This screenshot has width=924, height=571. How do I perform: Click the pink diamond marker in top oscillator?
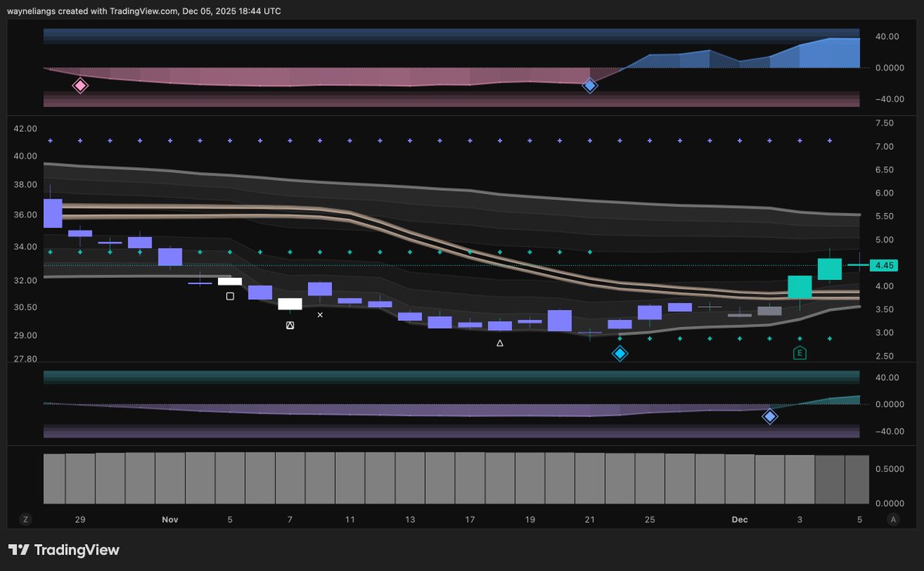(80, 85)
